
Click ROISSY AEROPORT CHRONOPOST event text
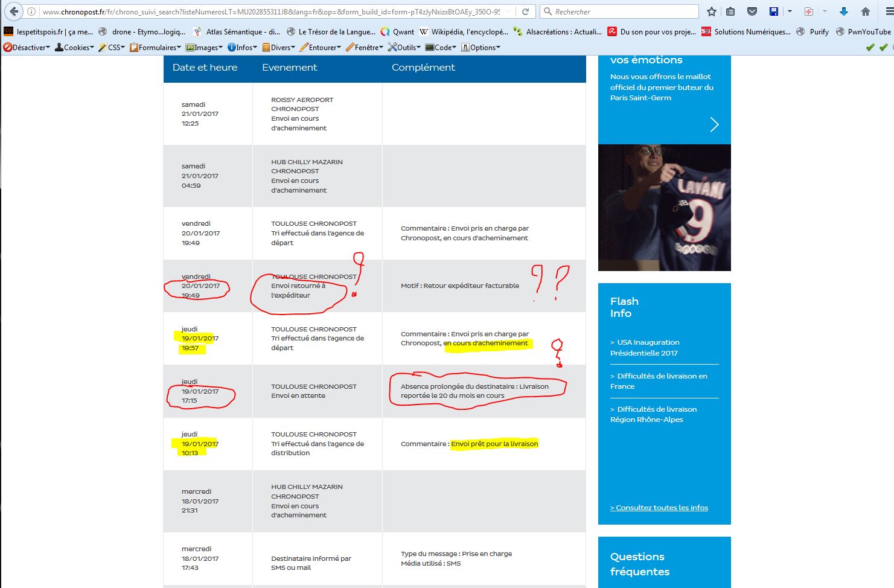point(302,104)
